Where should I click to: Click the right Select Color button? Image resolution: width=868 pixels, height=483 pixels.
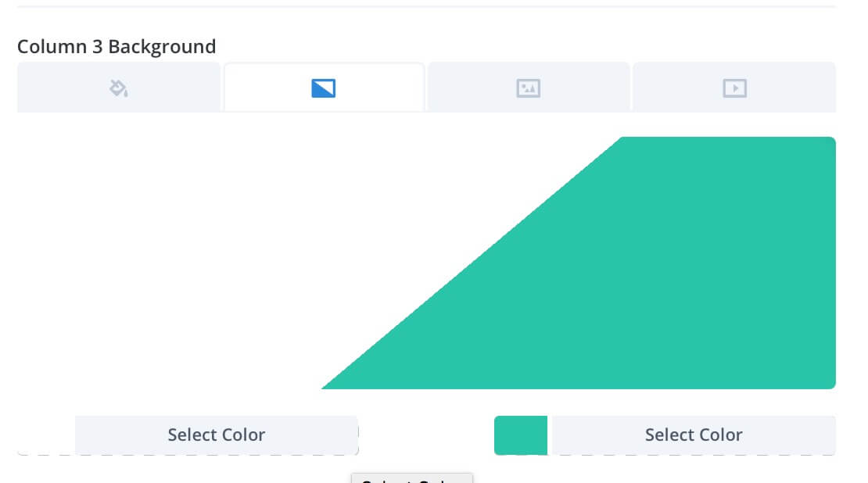pyautogui.click(x=693, y=435)
